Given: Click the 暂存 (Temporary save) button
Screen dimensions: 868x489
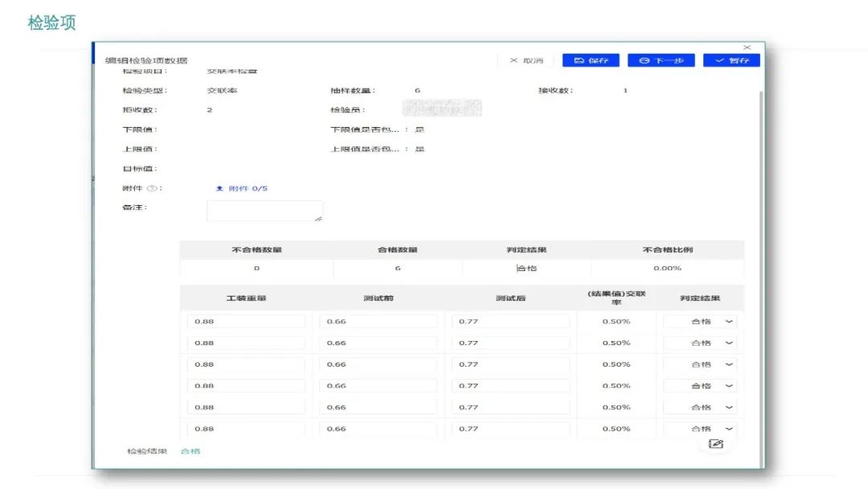Looking at the screenshot, I should [x=731, y=60].
